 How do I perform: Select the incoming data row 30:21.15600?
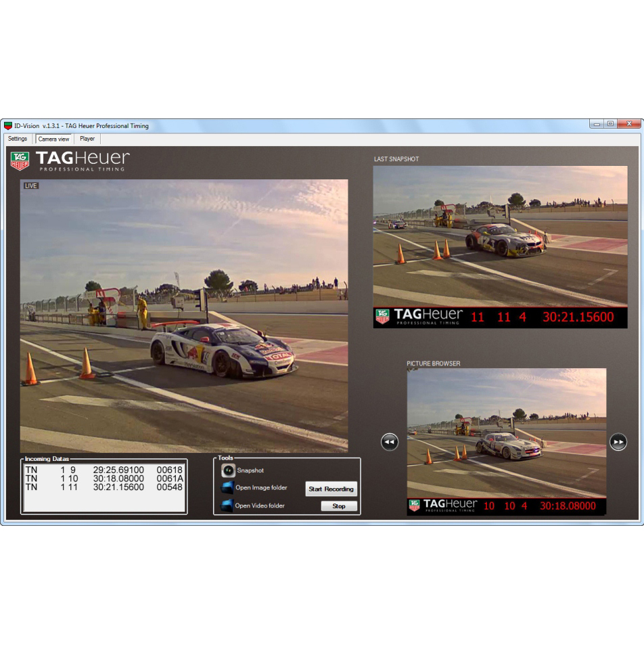(x=104, y=487)
